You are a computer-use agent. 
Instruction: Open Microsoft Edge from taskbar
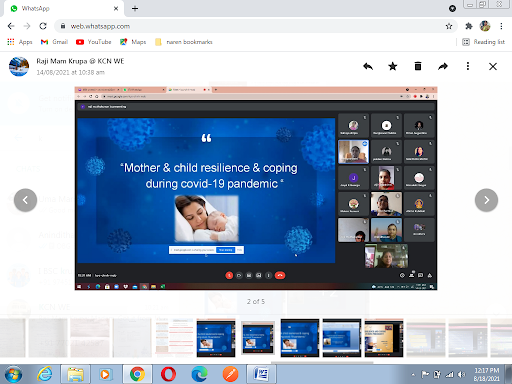pyautogui.click(x=199, y=374)
